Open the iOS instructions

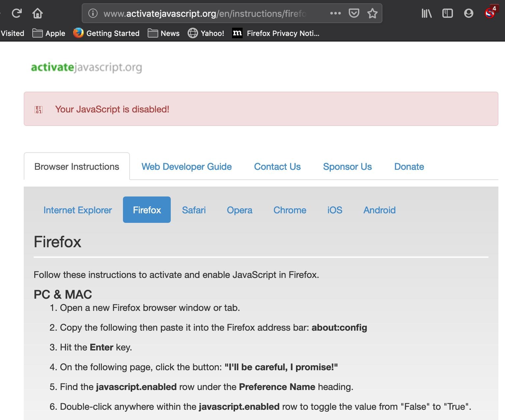pos(335,210)
